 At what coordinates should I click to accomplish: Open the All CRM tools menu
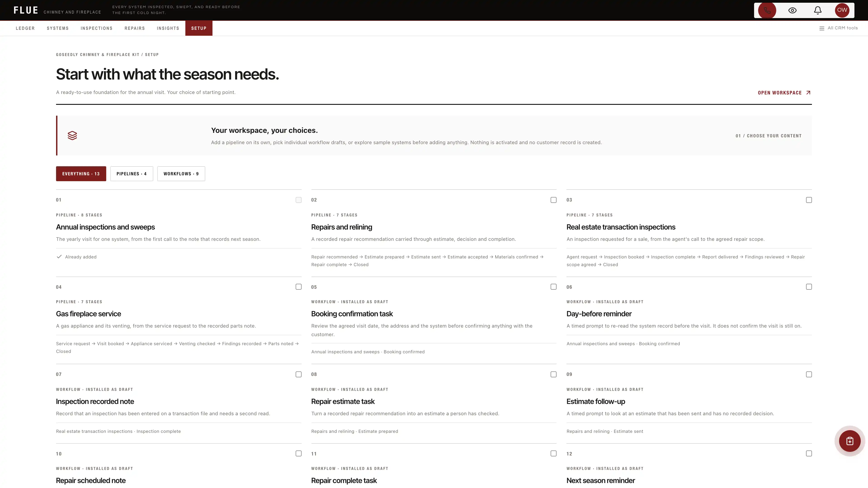point(838,28)
